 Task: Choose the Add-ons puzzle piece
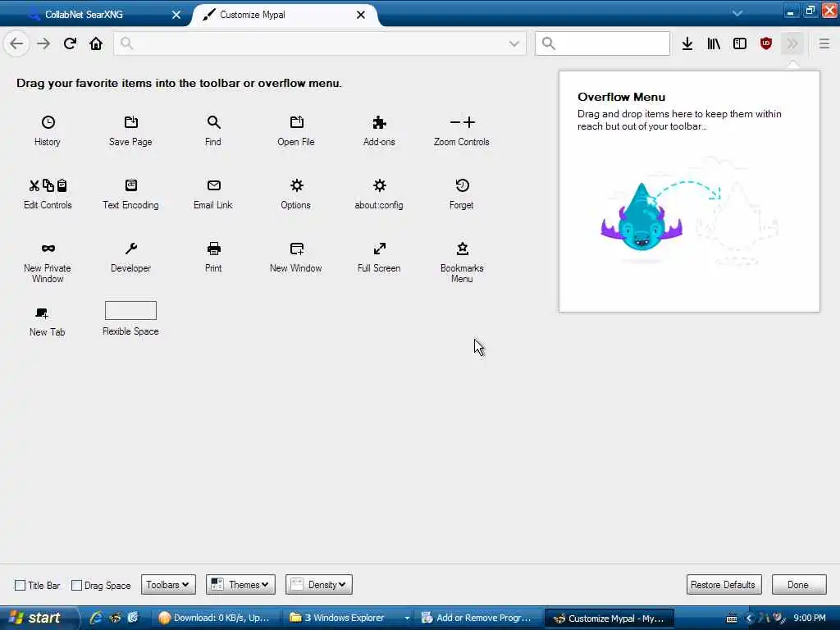pyautogui.click(x=379, y=123)
